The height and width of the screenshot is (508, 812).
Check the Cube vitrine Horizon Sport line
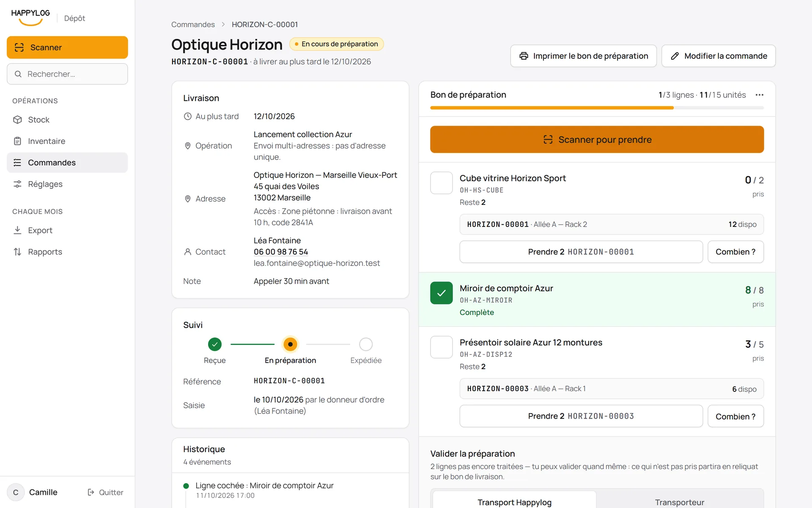pos(441,183)
